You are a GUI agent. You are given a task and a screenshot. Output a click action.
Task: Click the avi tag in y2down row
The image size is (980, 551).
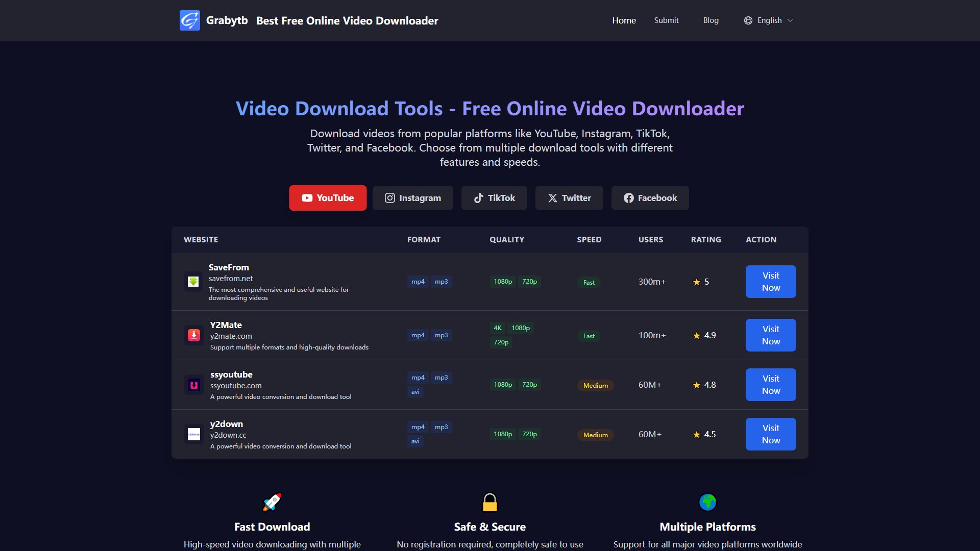tap(415, 441)
